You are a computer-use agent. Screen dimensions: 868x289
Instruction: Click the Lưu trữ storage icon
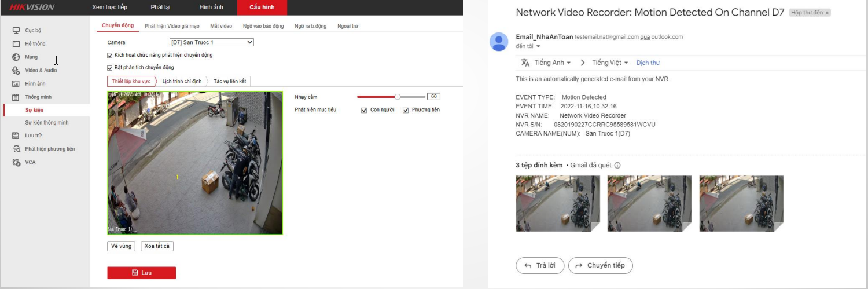pyautogui.click(x=17, y=136)
